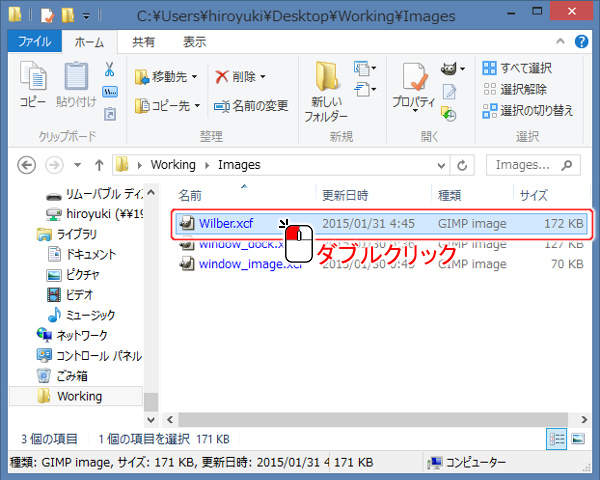Click the search magnifier icon
Screen dimensions: 600x480
(567, 165)
